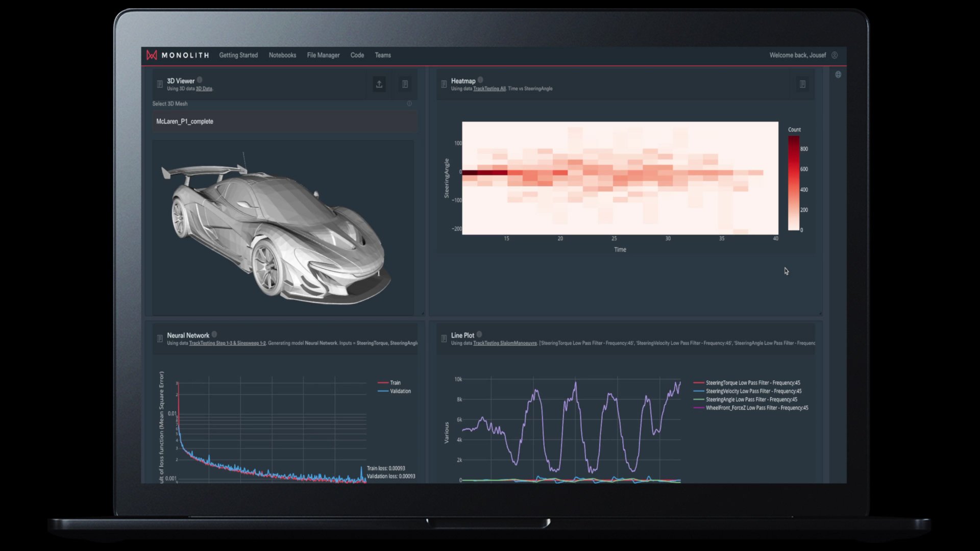Switch to the File Manager section

[x=323, y=55]
